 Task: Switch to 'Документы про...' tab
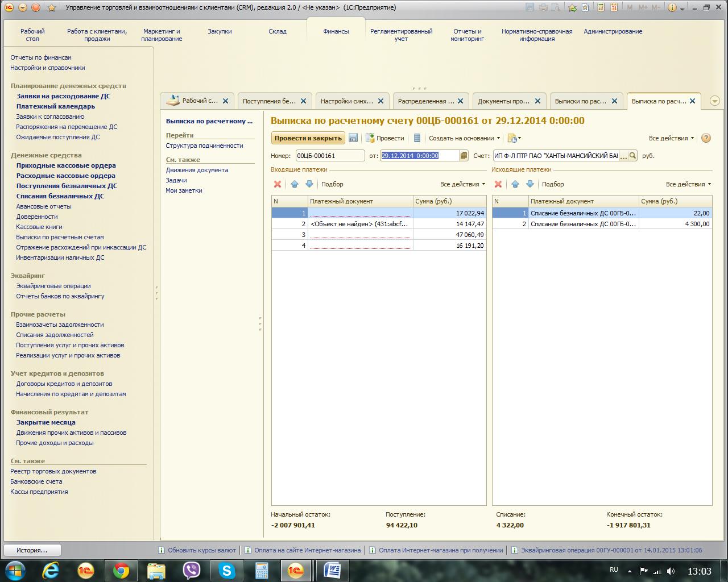[503, 101]
